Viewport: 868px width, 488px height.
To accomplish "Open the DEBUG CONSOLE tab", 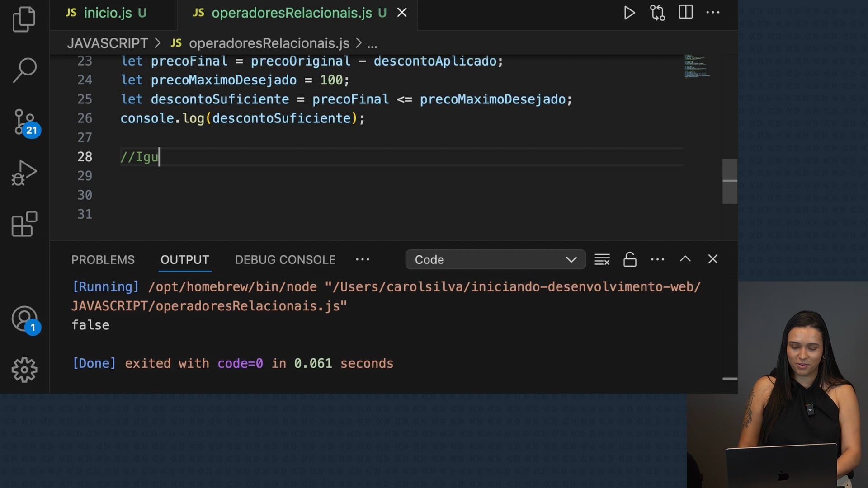I will coord(285,260).
